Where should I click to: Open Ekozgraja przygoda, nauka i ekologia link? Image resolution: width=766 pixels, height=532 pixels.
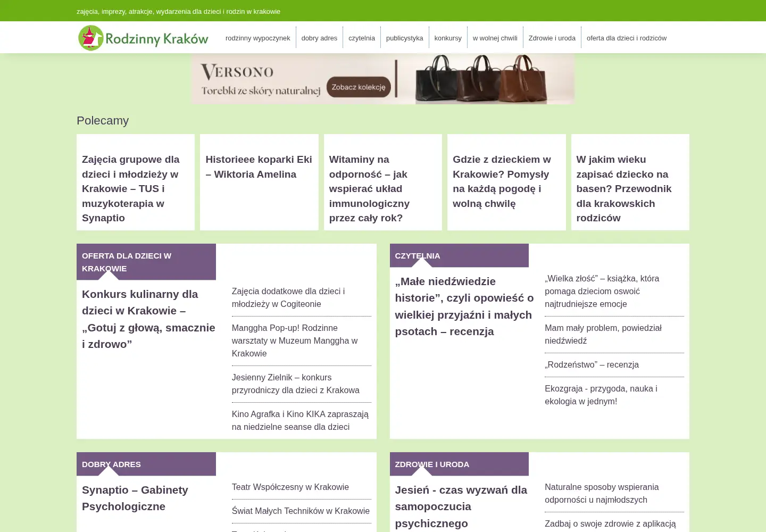[x=614, y=395]
